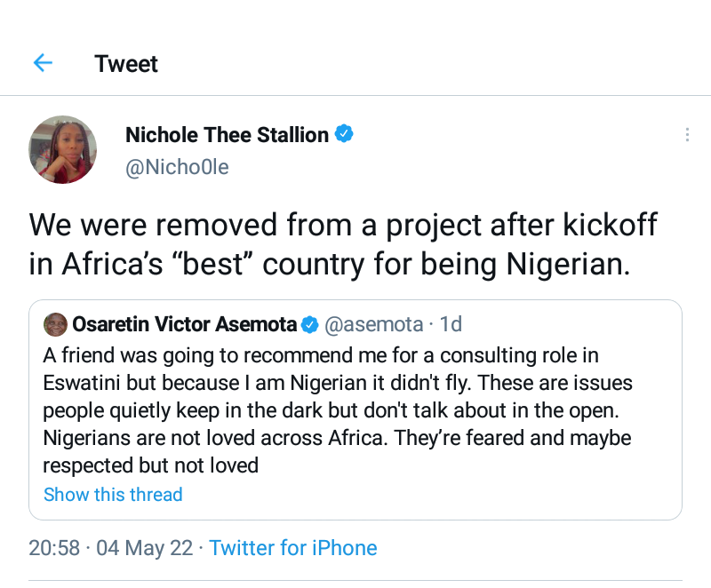Expand with Show this thread
This screenshot has height=588, width=711.
pos(113,495)
